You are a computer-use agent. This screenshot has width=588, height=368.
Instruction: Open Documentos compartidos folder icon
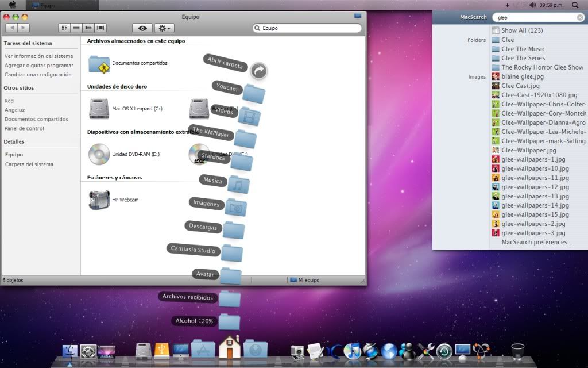[x=99, y=64]
